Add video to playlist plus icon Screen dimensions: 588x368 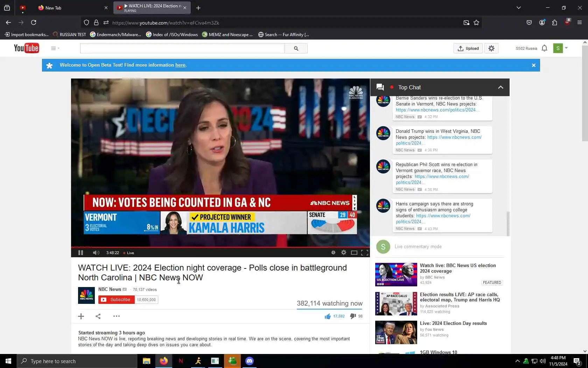[81, 316]
